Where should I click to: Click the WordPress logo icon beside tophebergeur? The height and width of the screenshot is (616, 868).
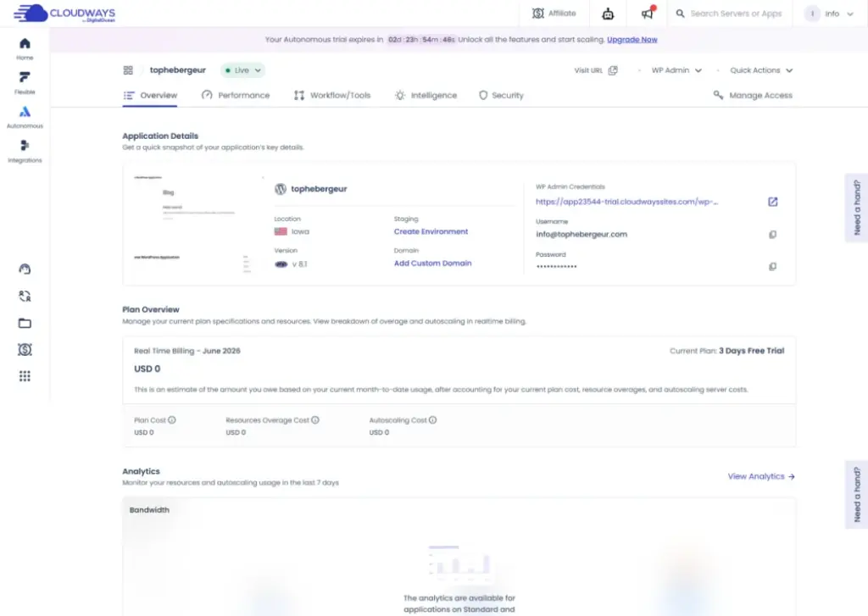281,189
